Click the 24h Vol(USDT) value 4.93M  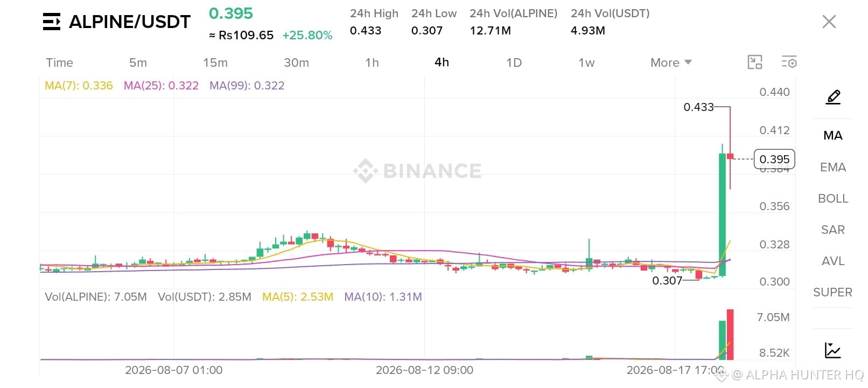[x=588, y=31]
